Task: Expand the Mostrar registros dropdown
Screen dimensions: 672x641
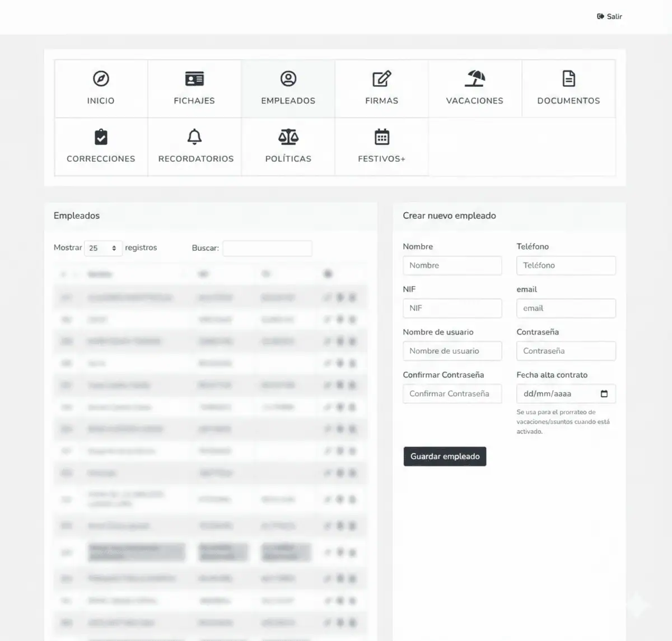Action: [x=103, y=248]
